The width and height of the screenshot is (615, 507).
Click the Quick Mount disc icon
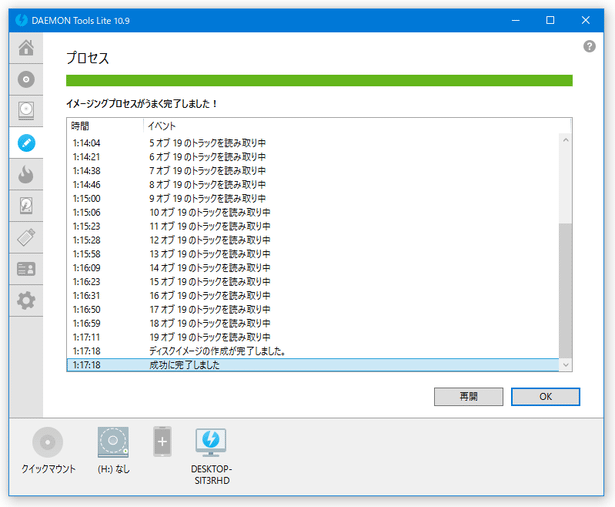pyautogui.click(x=48, y=442)
